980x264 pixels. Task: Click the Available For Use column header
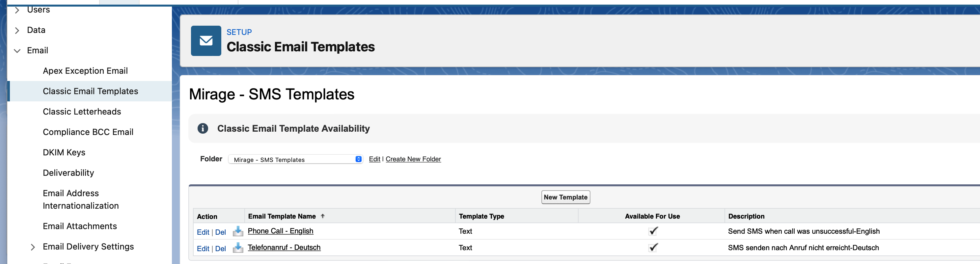tap(652, 216)
